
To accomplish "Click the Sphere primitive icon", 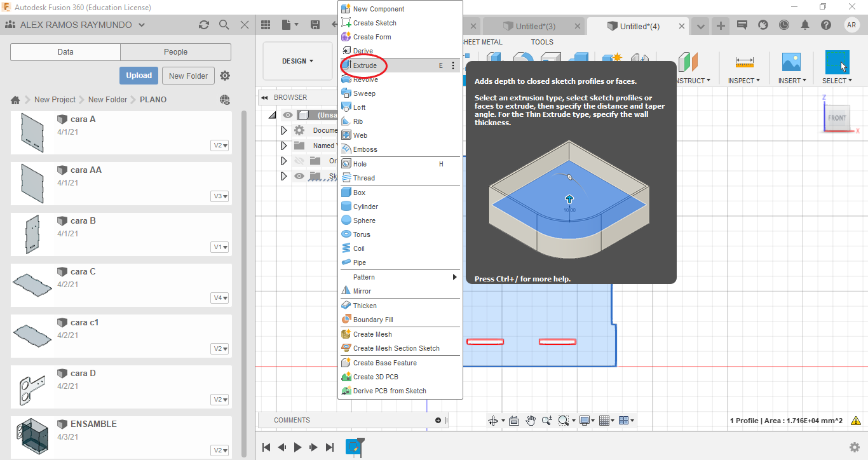I will click(346, 220).
